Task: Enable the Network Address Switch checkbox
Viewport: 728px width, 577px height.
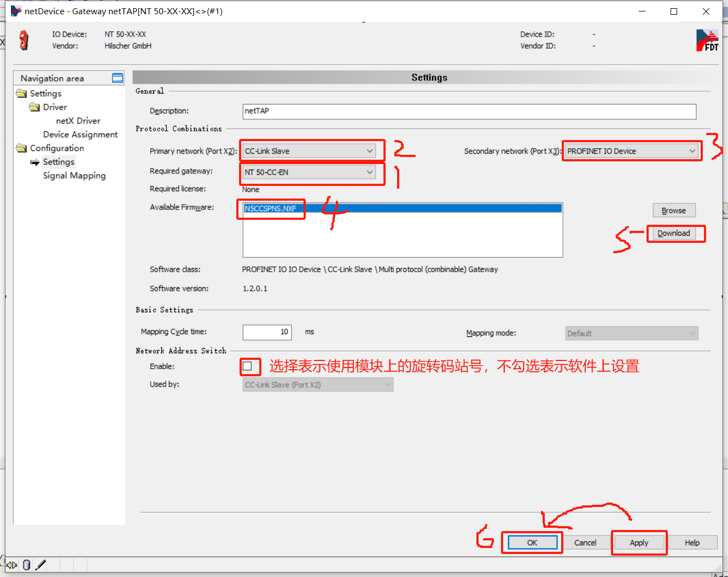Action: [x=248, y=366]
